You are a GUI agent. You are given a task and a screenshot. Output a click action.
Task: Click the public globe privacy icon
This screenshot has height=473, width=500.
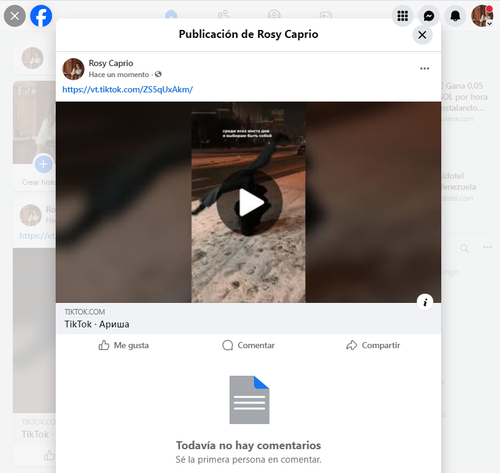click(x=158, y=74)
